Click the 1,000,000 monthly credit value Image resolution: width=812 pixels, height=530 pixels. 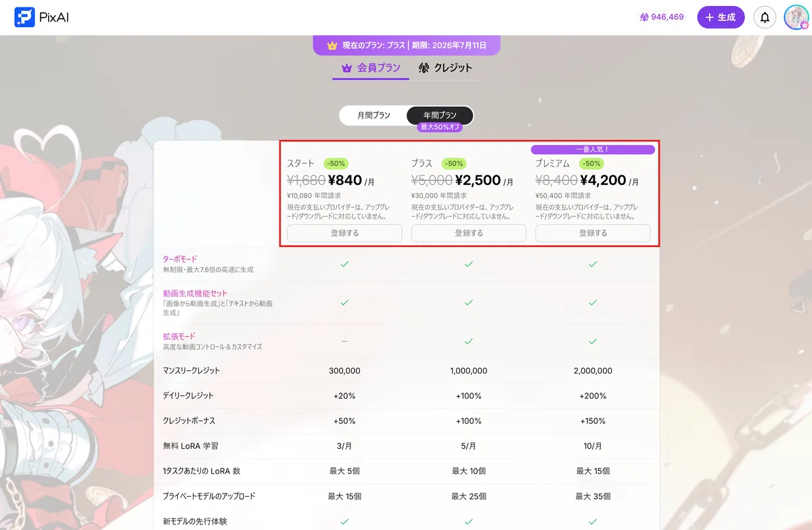tap(468, 371)
